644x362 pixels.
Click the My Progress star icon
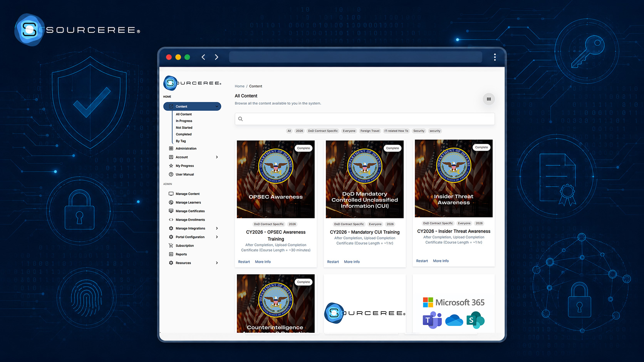pyautogui.click(x=171, y=166)
